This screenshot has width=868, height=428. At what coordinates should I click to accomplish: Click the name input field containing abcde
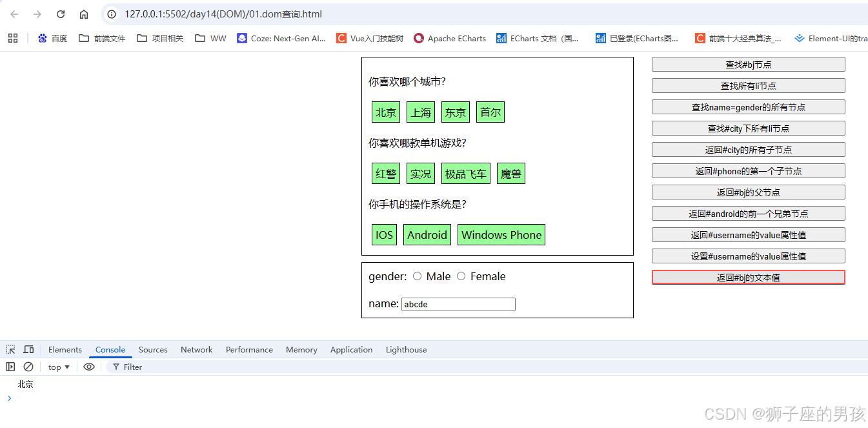(458, 304)
